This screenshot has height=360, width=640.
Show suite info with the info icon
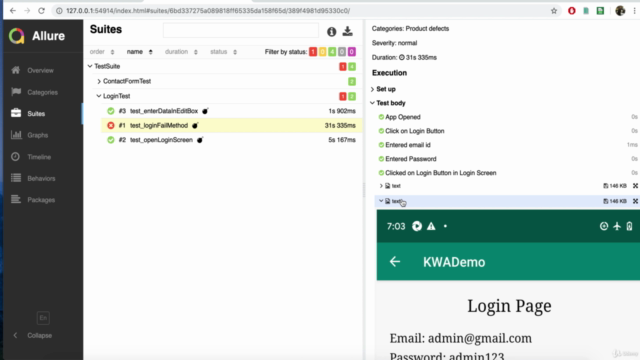point(331,31)
